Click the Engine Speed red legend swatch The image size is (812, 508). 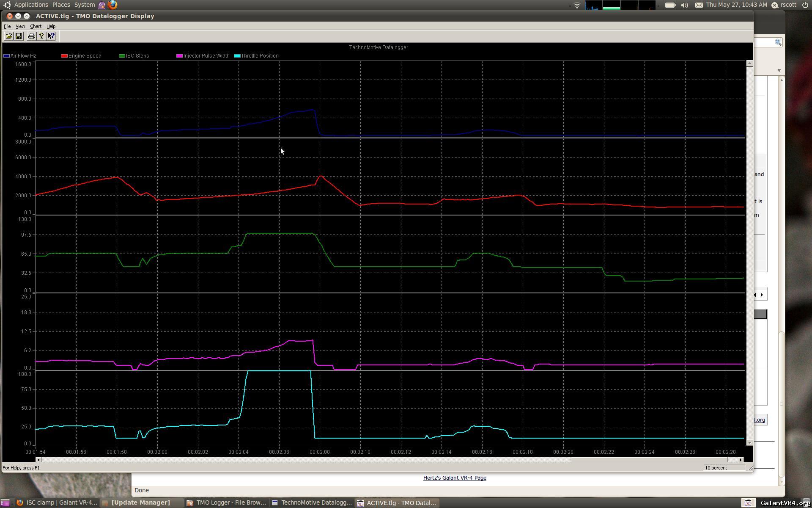(64, 56)
